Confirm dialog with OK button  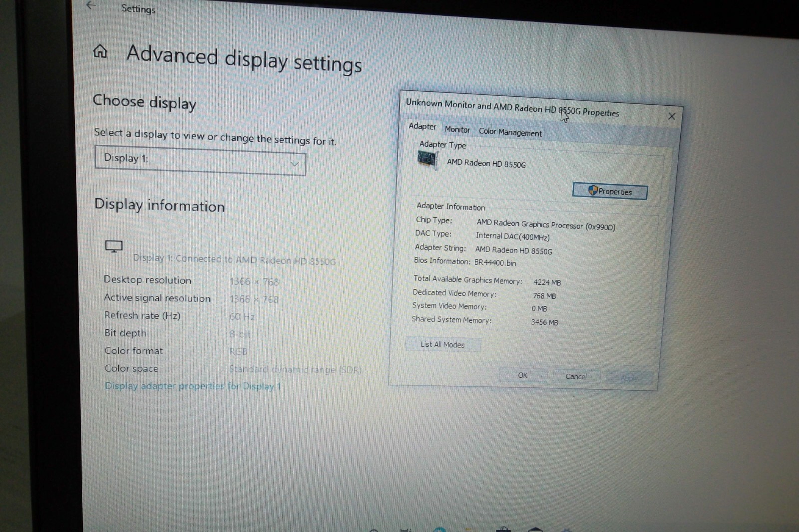(x=523, y=375)
